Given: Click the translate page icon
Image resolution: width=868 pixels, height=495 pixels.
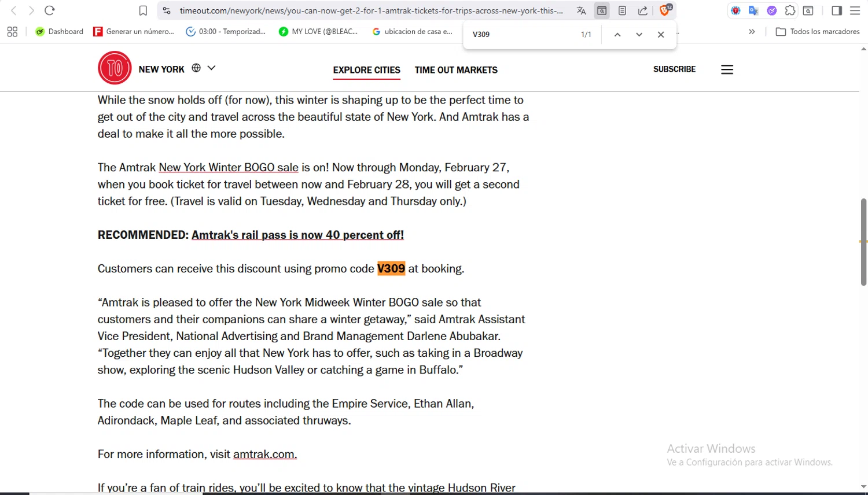Looking at the screenshot, I should tap(582, 10).
